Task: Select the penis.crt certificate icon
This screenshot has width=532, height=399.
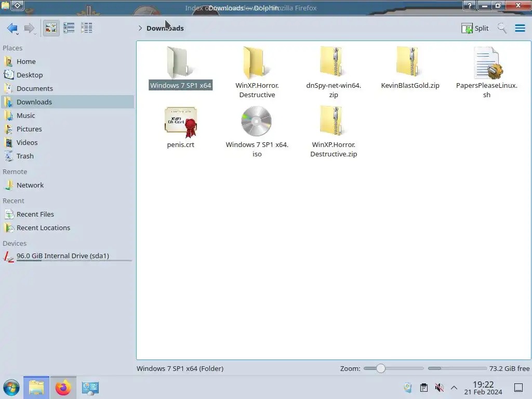Action: [x=181, y=122]
